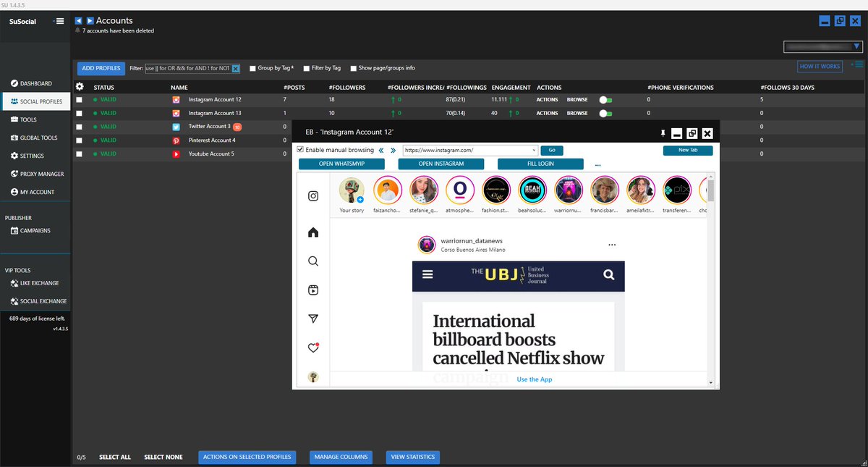Select the Instagram home icon in embedded browser
Viewport: 868px width, 467px height.
tap(312, 232)
